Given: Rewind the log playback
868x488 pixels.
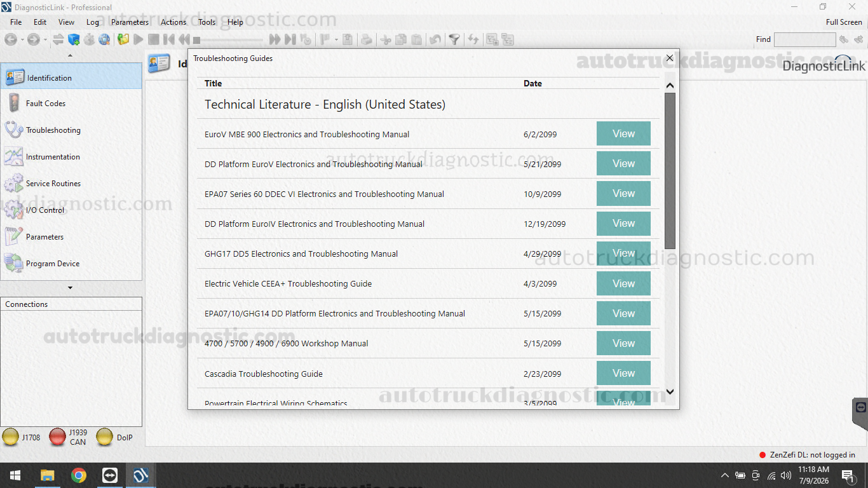Looking at the screenshot, I should [184, 39].
